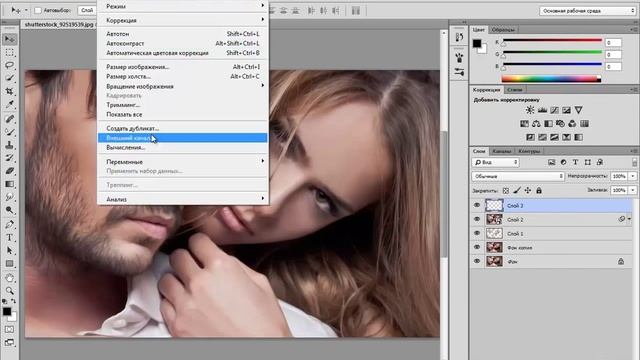Change screen mode from the toolbar

click(9, 342)
